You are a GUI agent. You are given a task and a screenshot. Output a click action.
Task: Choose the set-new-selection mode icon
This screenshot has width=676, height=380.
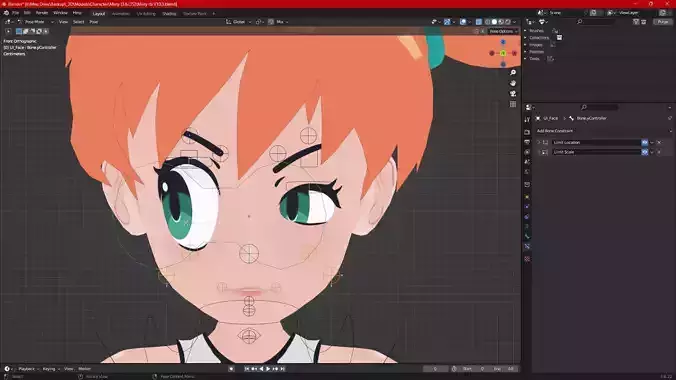click(x=19, y=31)
